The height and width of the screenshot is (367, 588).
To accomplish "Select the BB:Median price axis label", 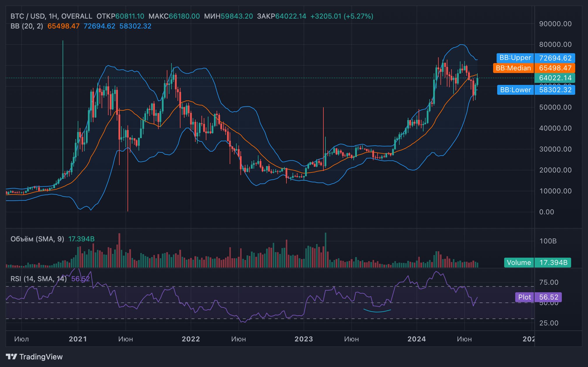I will pos(513,68).
